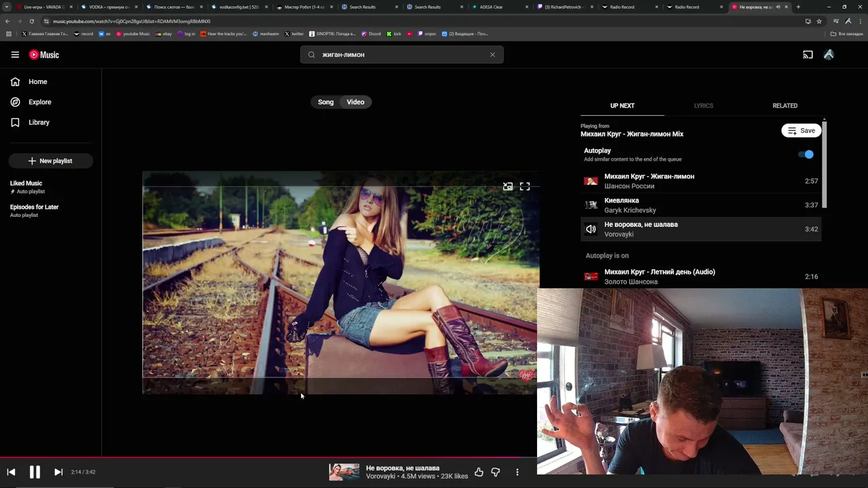This screenshot has height=488, width=868.
Task: Skip to the previous track
Action: (11, 472)
